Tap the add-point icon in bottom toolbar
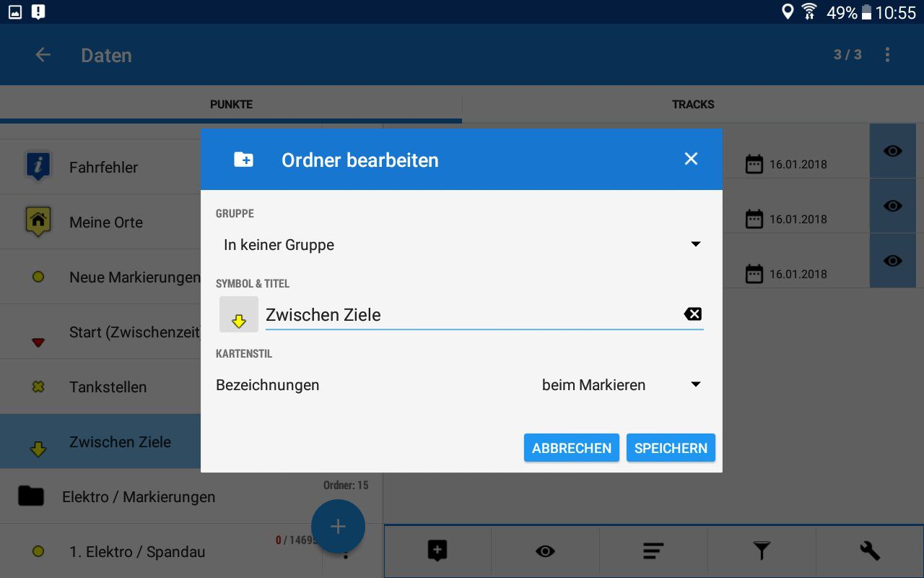The height and width of the screenshot is (578, 924). click(x=437, y=551)
